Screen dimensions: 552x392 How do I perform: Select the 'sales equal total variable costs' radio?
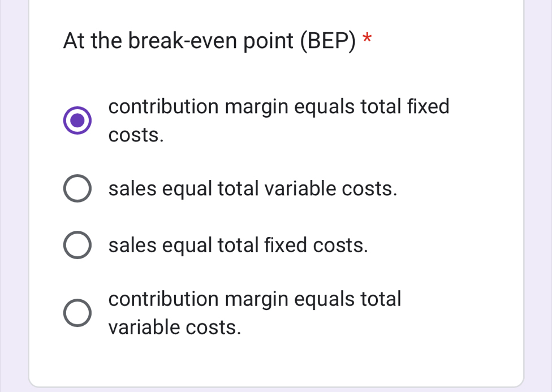click(77, 189)
